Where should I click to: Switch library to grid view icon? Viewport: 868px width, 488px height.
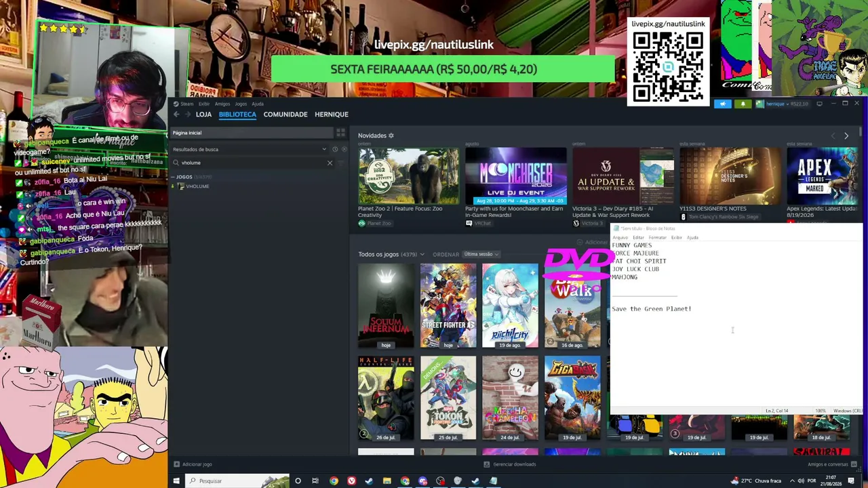[340, 133]
